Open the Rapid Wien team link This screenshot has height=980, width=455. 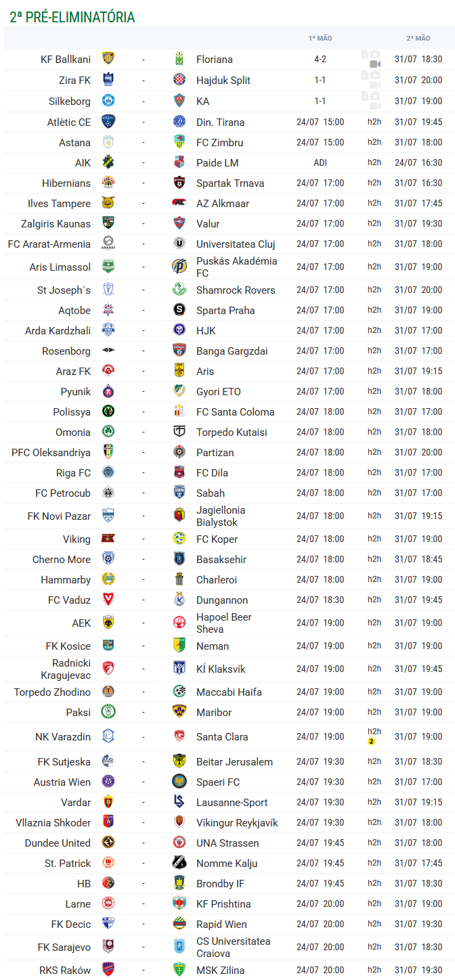tap(221, 924)
